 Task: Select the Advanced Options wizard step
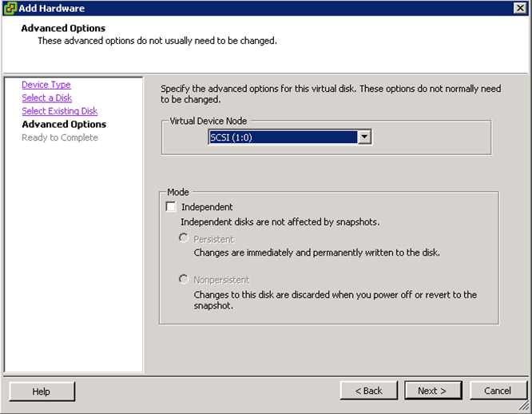click(64, 125)
